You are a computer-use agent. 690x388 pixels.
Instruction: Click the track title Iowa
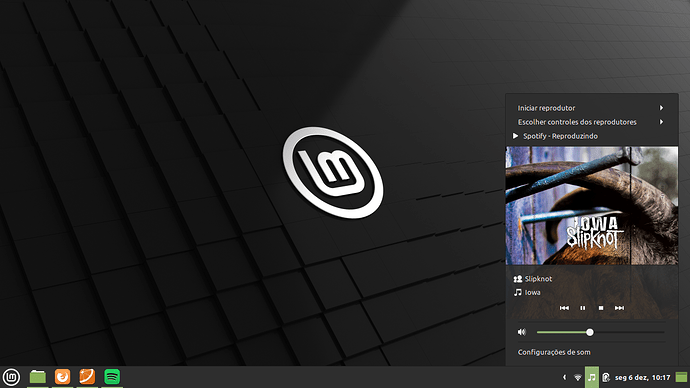[x=532, y=293]
